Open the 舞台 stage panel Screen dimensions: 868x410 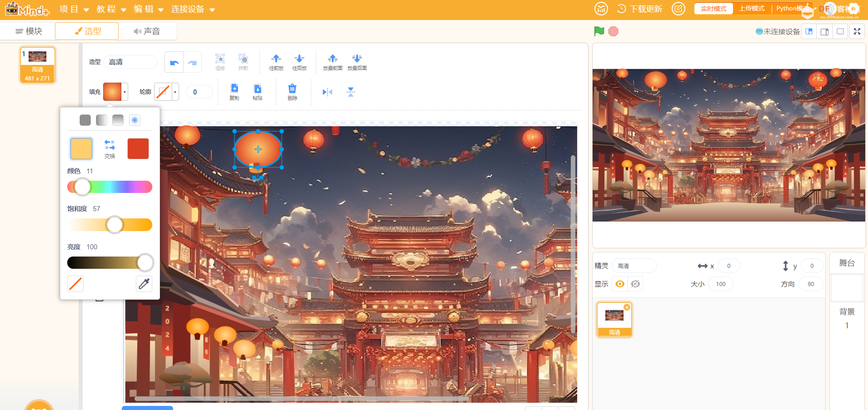[x=847, y=263]
